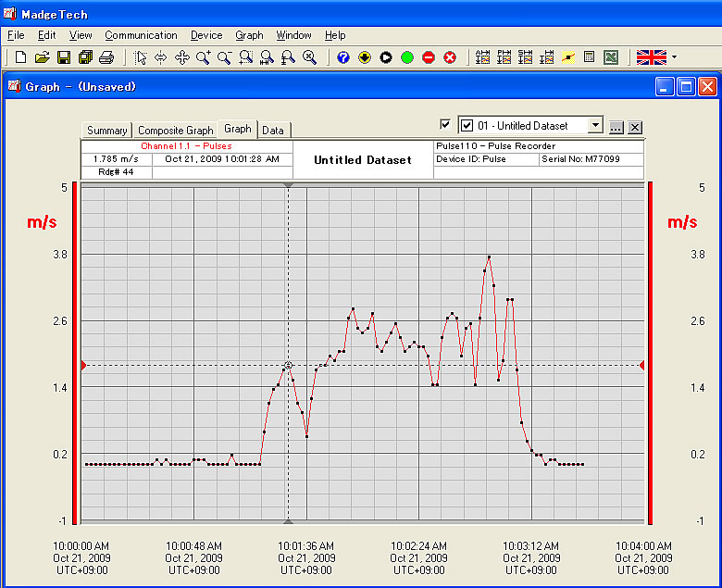The height and width of the screenshot is (588, 722).
Task: Click the X button beside dataset selector
Action: [635, 127]
